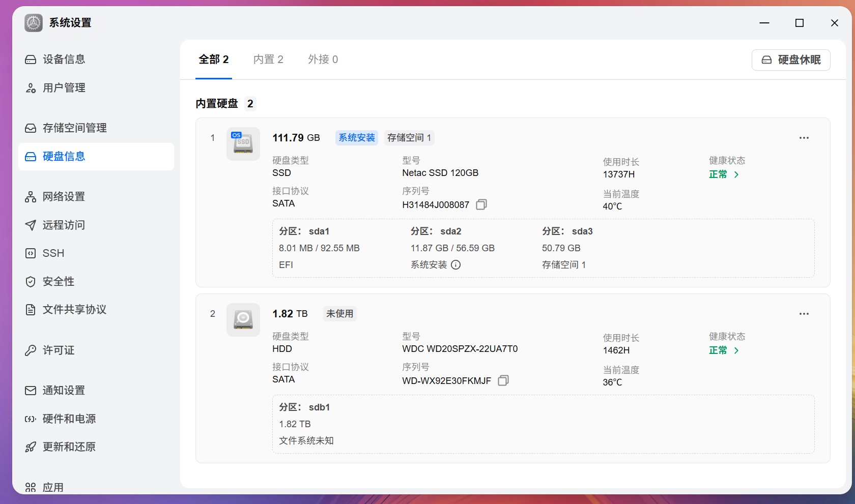This screenshot has width=855, height=504.
Task: Copy the serial number WD-WX92E30FKMJF
Action: click(x=503, y=380)
